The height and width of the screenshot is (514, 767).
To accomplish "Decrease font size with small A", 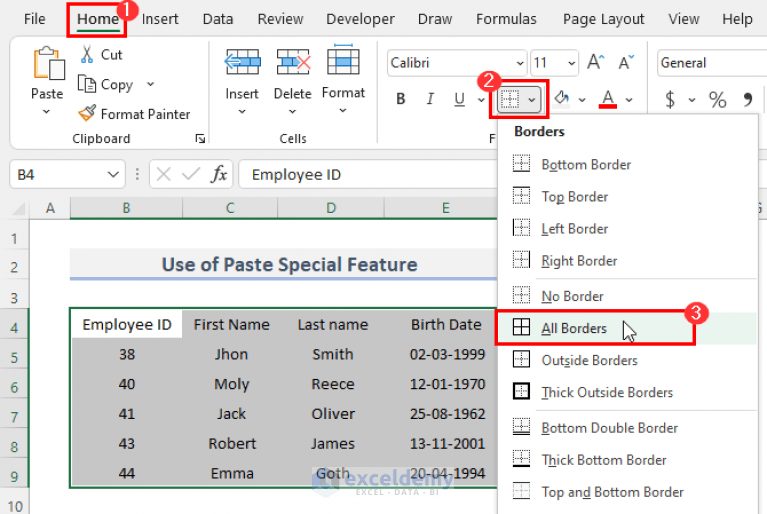I will click(626, 62).
